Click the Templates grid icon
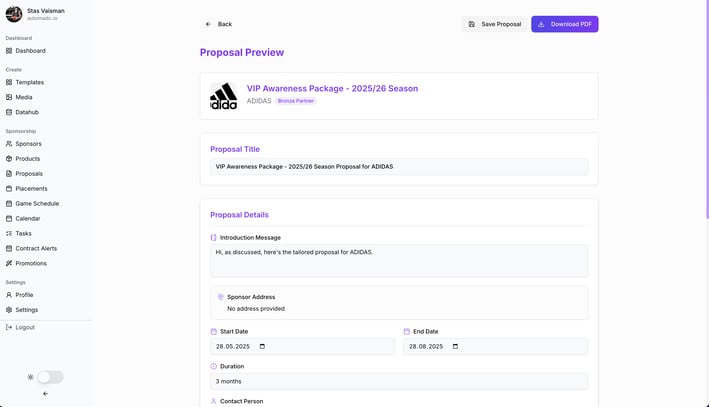709x407 pixels. 9,82
